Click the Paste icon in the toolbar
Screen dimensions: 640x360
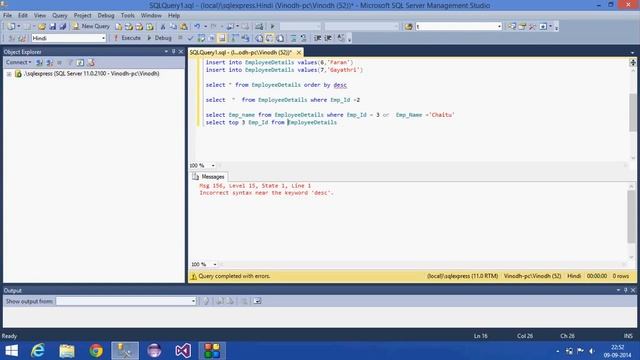184,27
